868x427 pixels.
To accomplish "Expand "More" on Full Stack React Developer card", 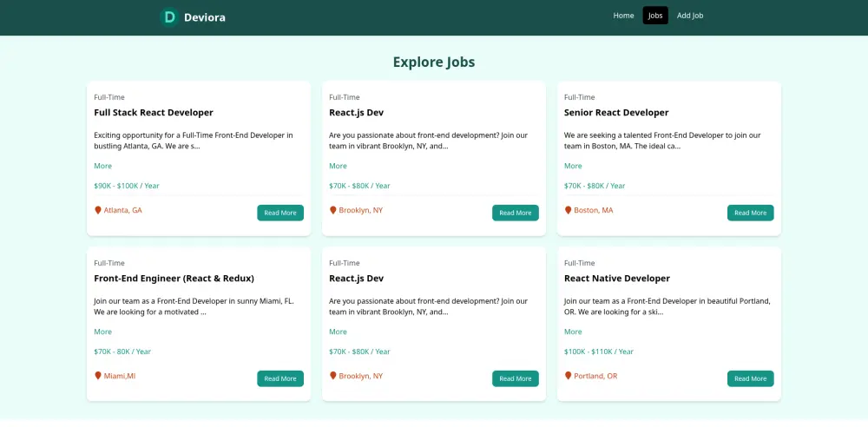I will [x=102, y=166].
